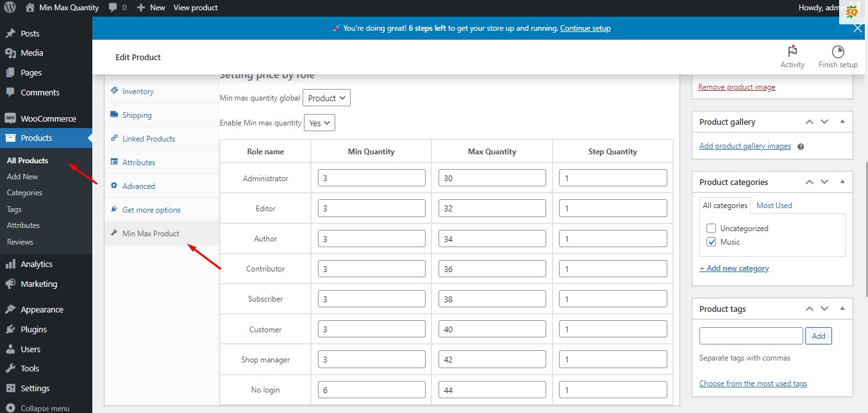Click the help icon beside product gallery link
This screenshot has width=868, height=413.
801,147
